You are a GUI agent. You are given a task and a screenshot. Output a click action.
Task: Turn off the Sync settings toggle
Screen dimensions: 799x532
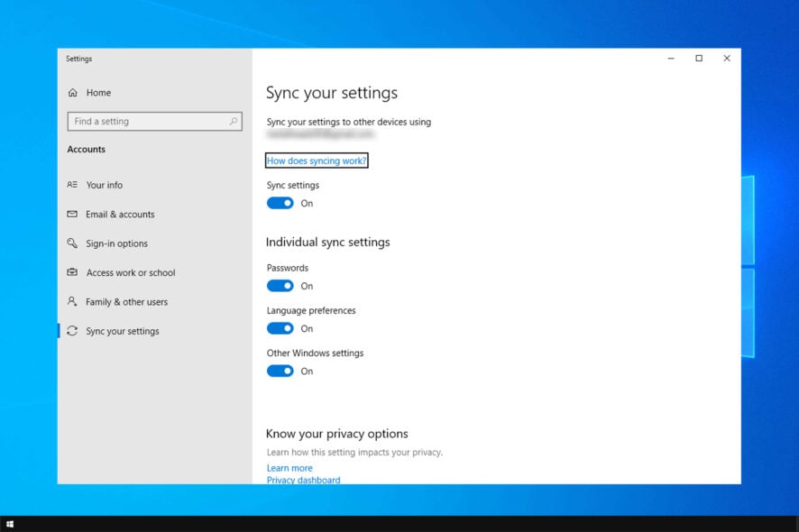[x=280, y=203]
